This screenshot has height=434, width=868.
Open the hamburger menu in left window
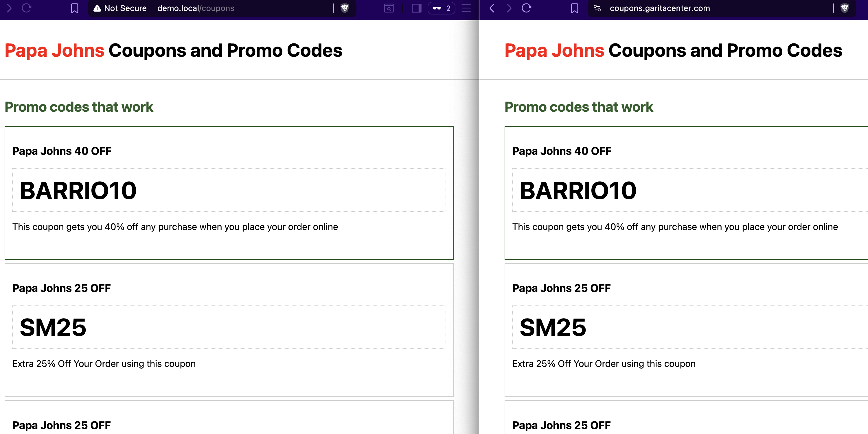pyautogui.click(x=466, y=8)
